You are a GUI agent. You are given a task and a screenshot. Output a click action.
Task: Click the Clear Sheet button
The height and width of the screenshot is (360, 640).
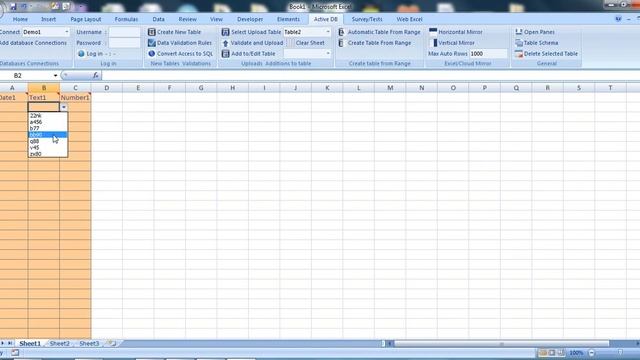click(x=310, y=43)
